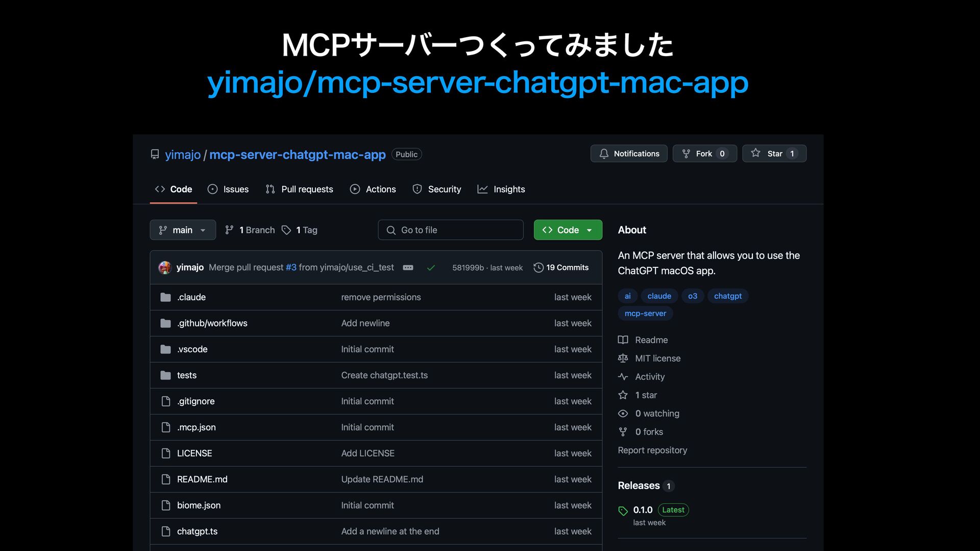Open the Code tab

tap(174, 189)
